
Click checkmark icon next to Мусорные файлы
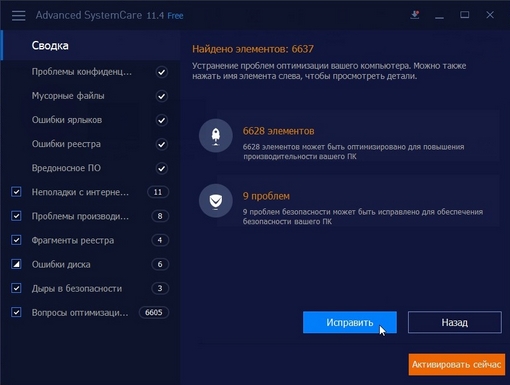pos(161,96)
